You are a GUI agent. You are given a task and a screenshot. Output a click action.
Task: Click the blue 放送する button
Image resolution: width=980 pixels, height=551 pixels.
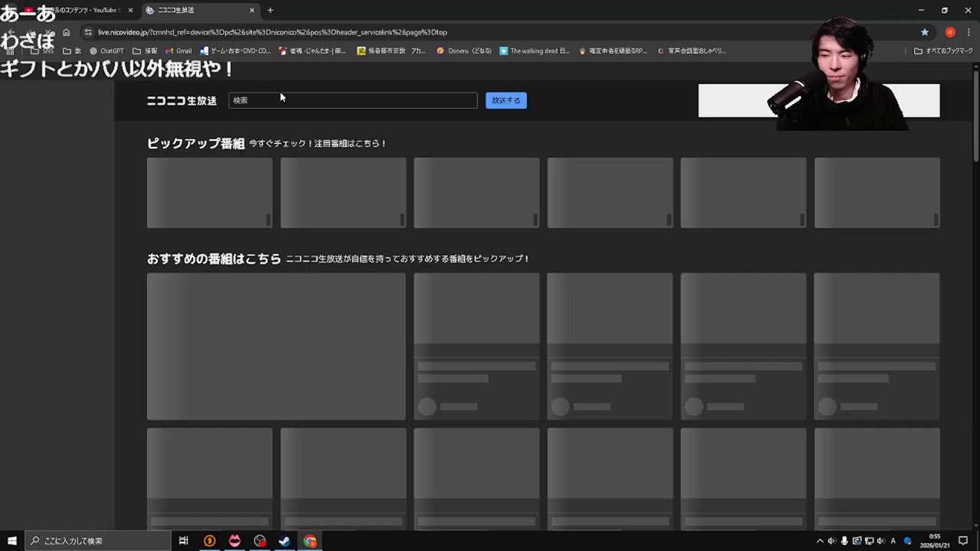coord(506,100)
